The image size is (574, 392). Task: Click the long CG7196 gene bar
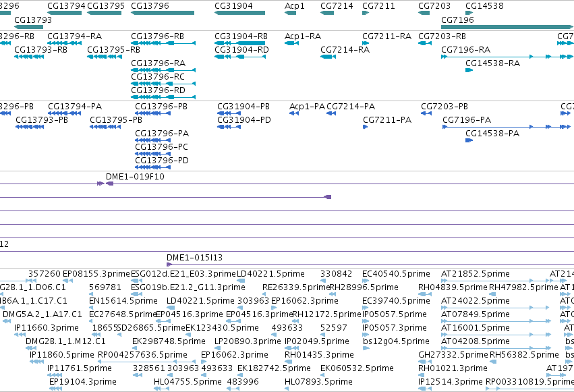[x=507, y=27]
